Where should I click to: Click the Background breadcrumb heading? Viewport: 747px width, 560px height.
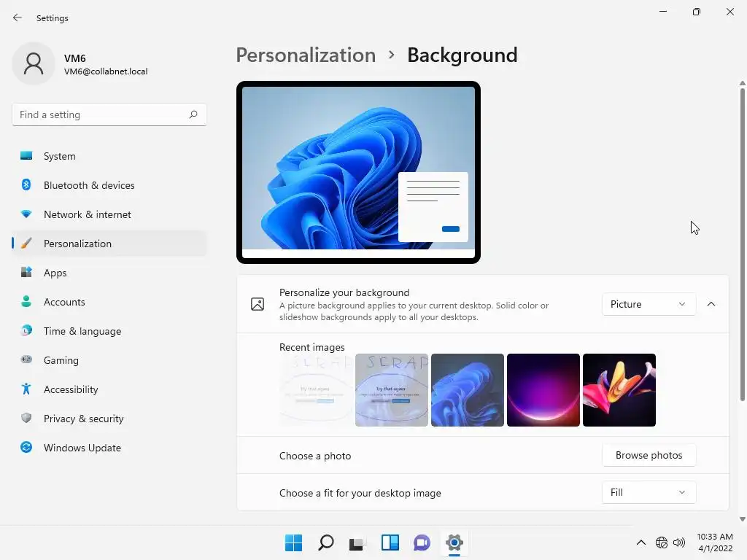[x=462, y=55]
